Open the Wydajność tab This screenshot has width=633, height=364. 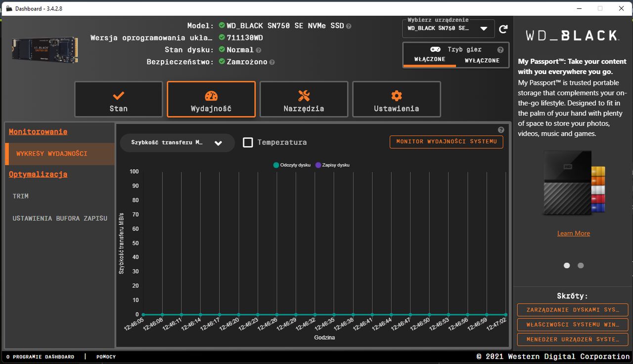click(x=211, y=99)
